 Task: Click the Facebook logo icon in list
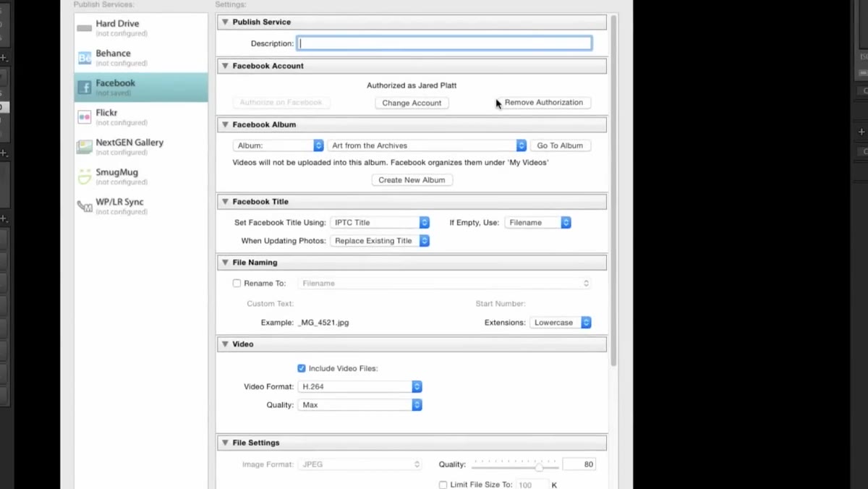click(85, 88)
